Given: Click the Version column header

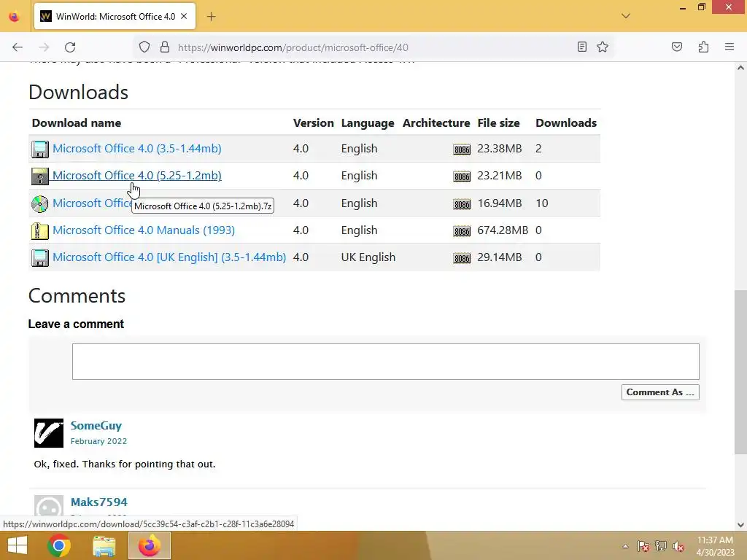Looking at the screenshot, I should point(314,122).
